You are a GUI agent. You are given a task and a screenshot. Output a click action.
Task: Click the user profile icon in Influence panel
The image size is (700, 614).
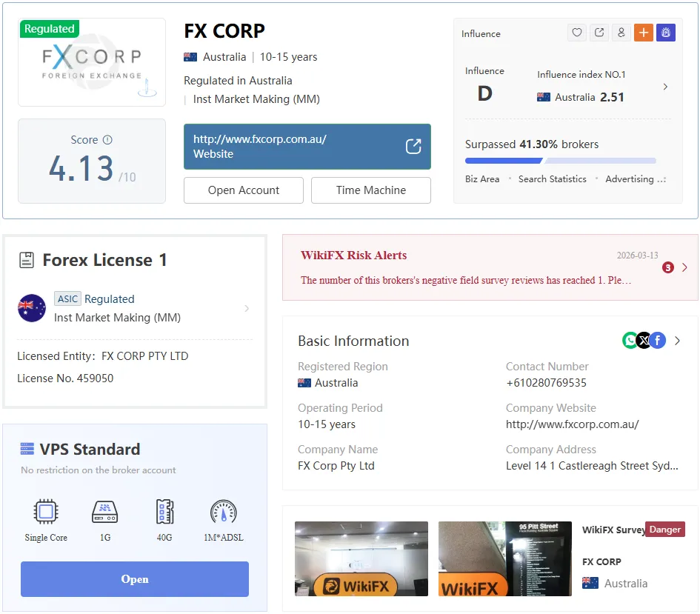[x=621, y=32]
